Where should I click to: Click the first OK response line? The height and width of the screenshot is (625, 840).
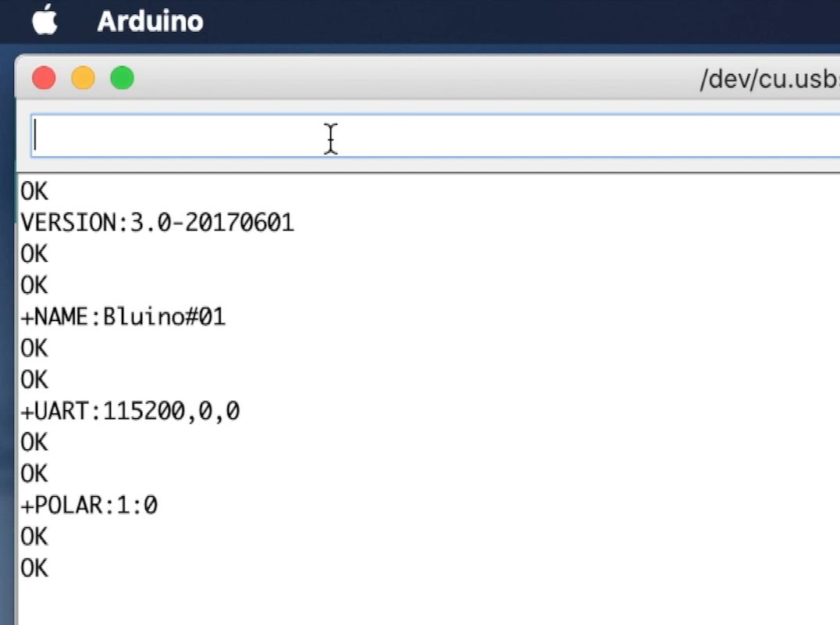(34, 191)
